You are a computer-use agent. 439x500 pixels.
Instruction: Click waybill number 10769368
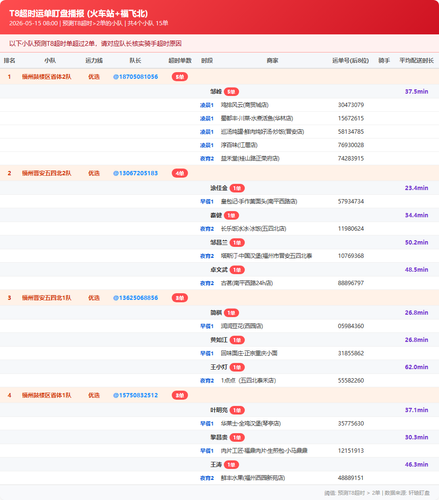(351, 256)
